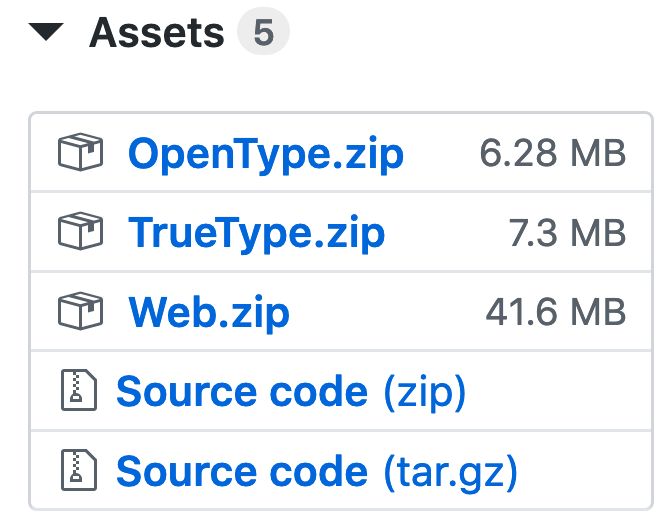The height and width of the screenshot is (525, 672).
Task: Click the Assets heading text
Action: coord(157,33)
